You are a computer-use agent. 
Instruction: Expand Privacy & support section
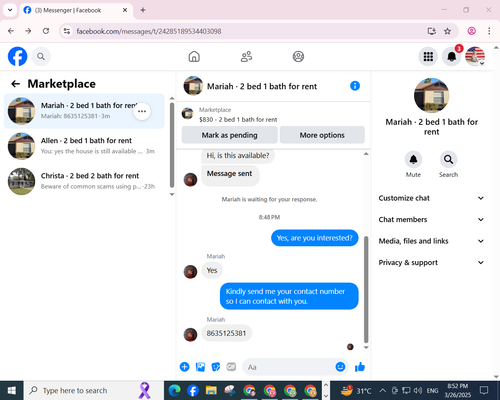coord(431,263)
